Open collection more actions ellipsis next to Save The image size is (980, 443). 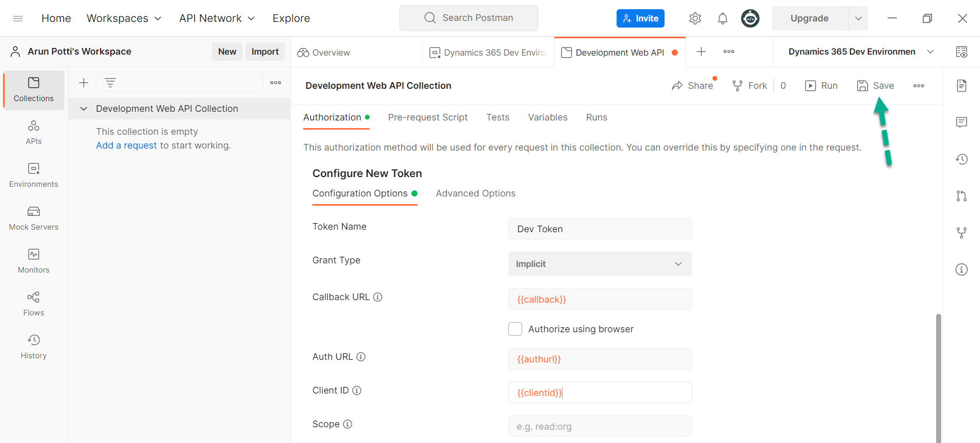[x=919, y=86]
